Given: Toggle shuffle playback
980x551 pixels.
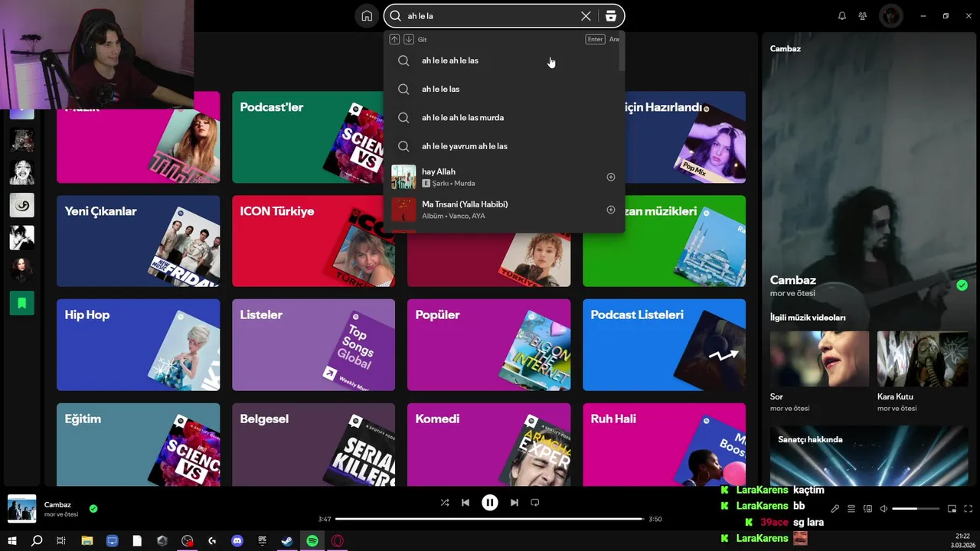Looking at the screenshot, I should (x=445, y=503).
